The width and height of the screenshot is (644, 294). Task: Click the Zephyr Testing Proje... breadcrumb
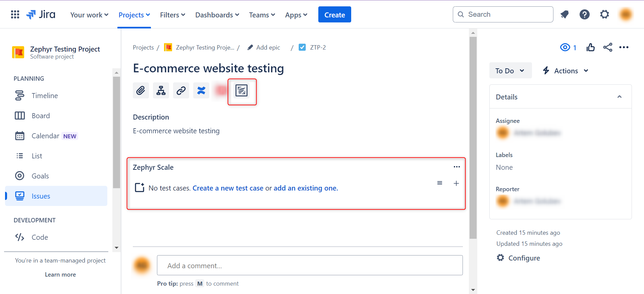[x=205, y=48]
